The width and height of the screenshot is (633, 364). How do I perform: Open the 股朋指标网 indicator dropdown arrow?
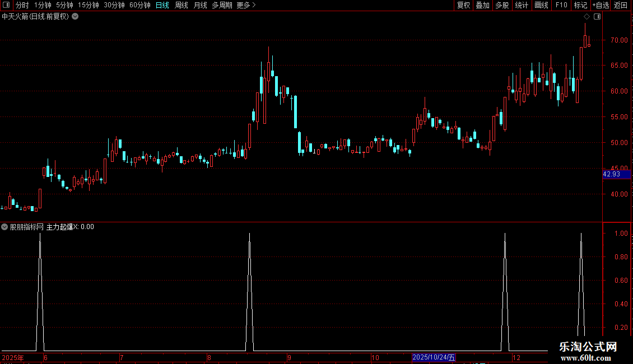coord(4,227)
